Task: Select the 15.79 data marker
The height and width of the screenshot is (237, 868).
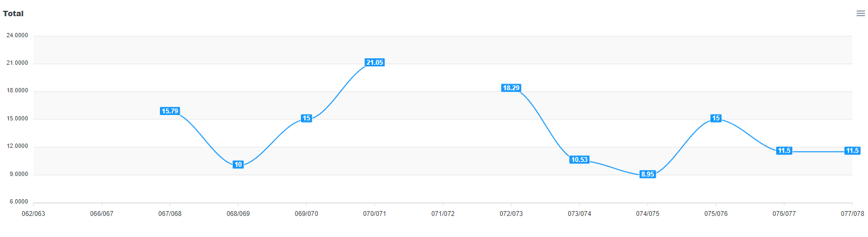Action: pos(170,111)
